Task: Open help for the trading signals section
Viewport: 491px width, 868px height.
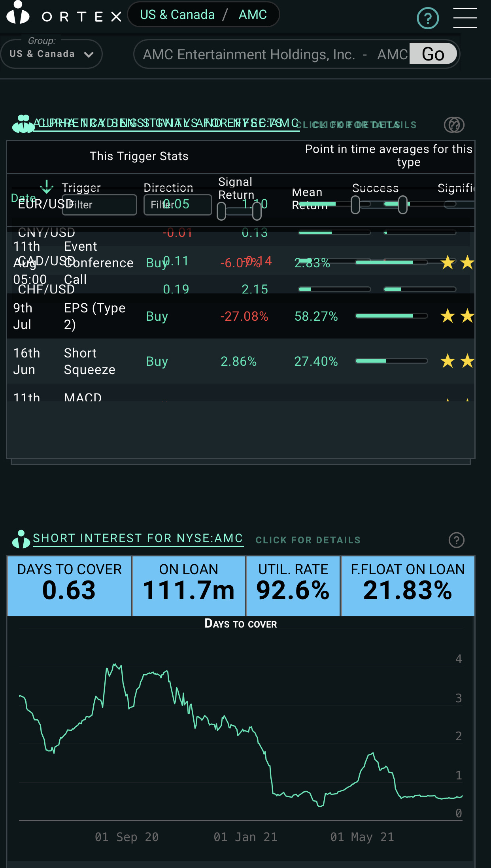Action: (454, 125)
